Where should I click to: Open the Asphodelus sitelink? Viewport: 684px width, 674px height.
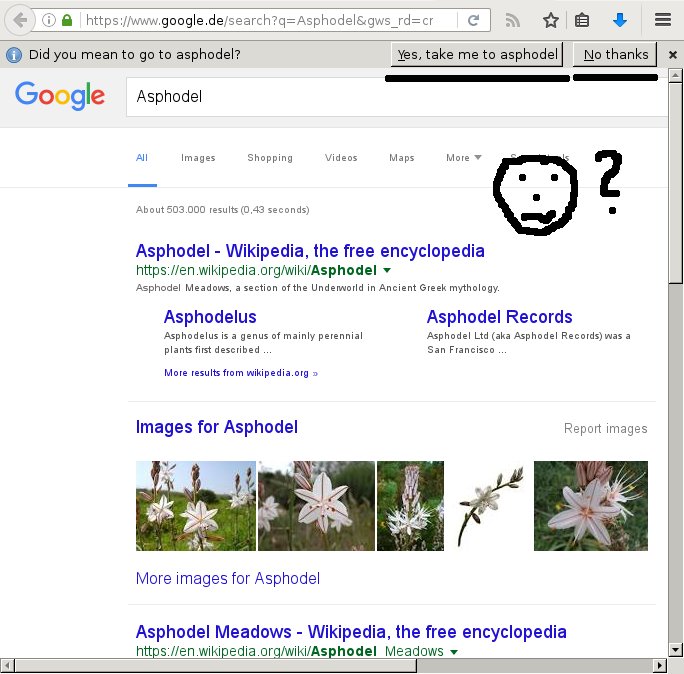[x=210, y=317]
